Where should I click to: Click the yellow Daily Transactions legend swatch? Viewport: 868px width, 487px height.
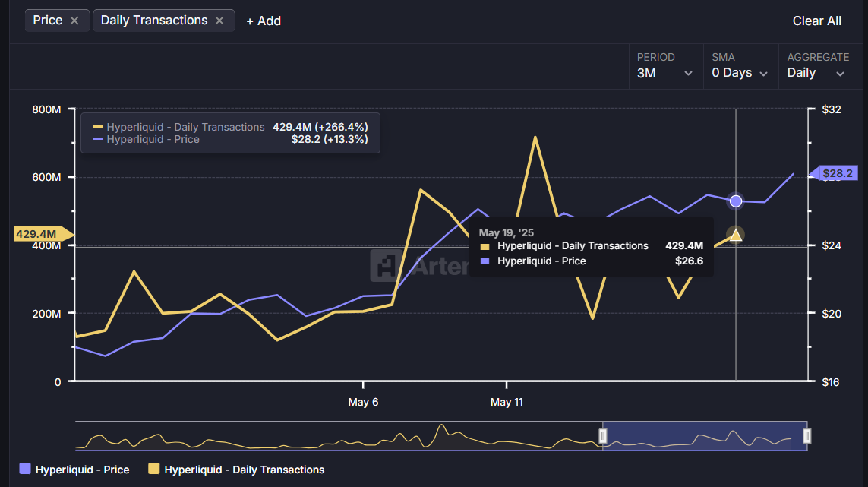tap(154, 469)
